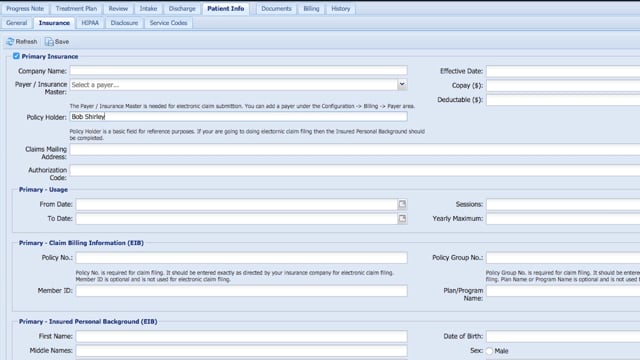Switch to the Discharge tab
640x360 pixels.
(x=182, y=9)
